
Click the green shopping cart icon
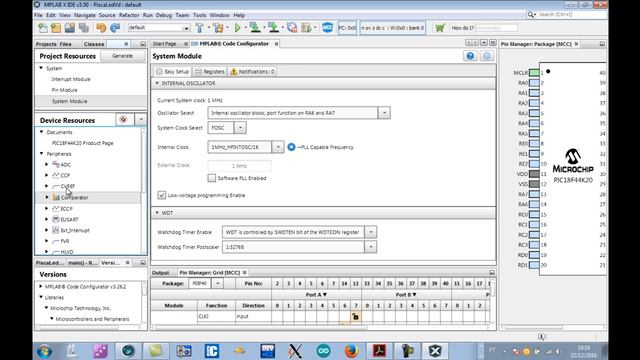tap(440, 28)
